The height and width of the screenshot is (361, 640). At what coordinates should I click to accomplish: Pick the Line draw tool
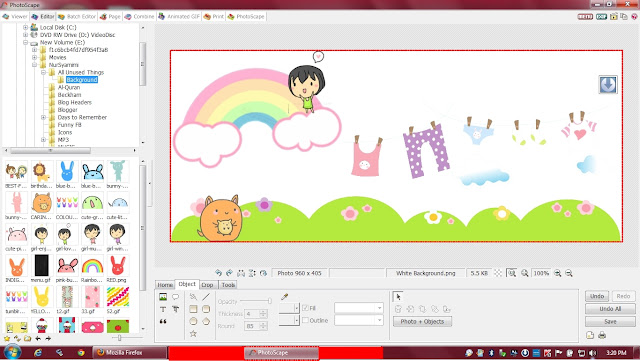[206, 297]
